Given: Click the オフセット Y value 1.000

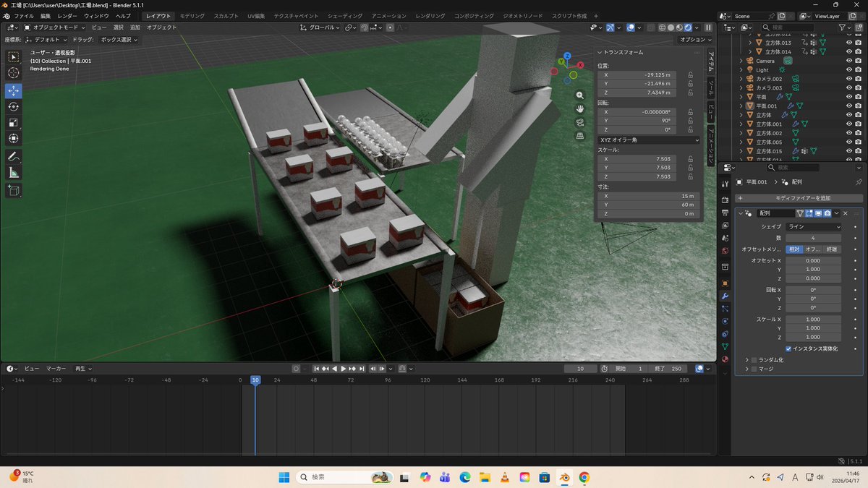Looking at the screenshot, I should 814,269.
